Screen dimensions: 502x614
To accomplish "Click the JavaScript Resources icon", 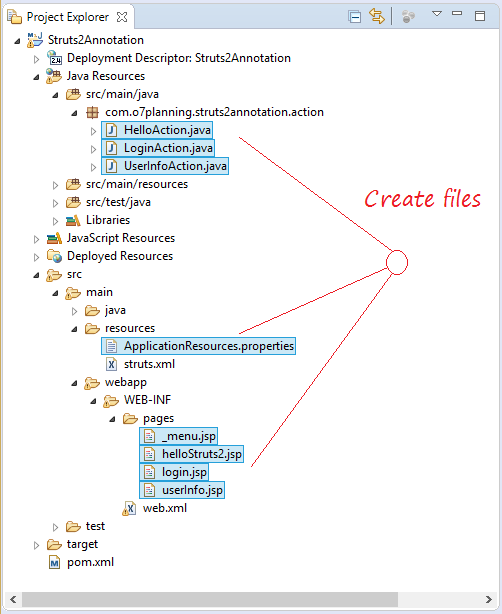I will point(54,238).
